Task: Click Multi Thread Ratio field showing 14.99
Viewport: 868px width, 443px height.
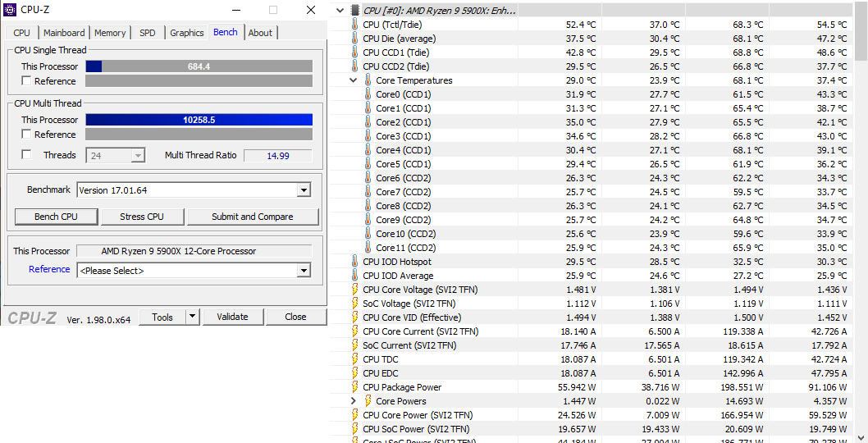Action: click(x=278, y=156)
